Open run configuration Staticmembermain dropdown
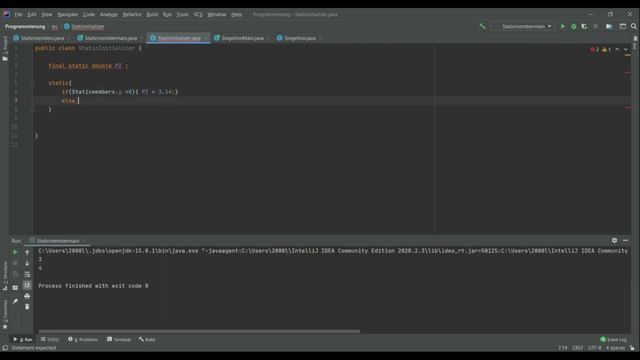The image size is (640, 360). (x=523, y=26)
